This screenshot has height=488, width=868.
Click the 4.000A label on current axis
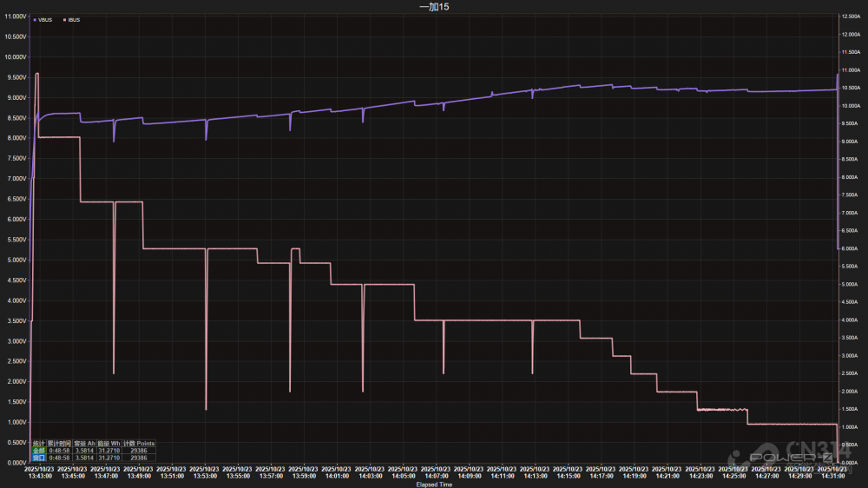[x=852, y=320]
